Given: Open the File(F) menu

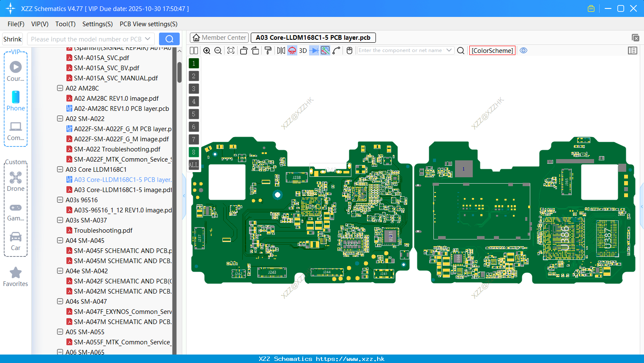Looking at the screenshot, I should [x=16, y=24].
